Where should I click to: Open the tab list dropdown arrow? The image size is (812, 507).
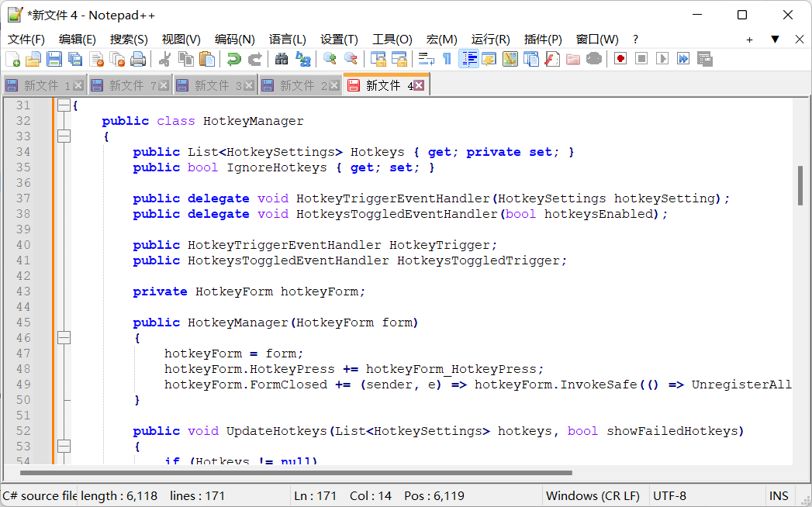pos(775,40)
